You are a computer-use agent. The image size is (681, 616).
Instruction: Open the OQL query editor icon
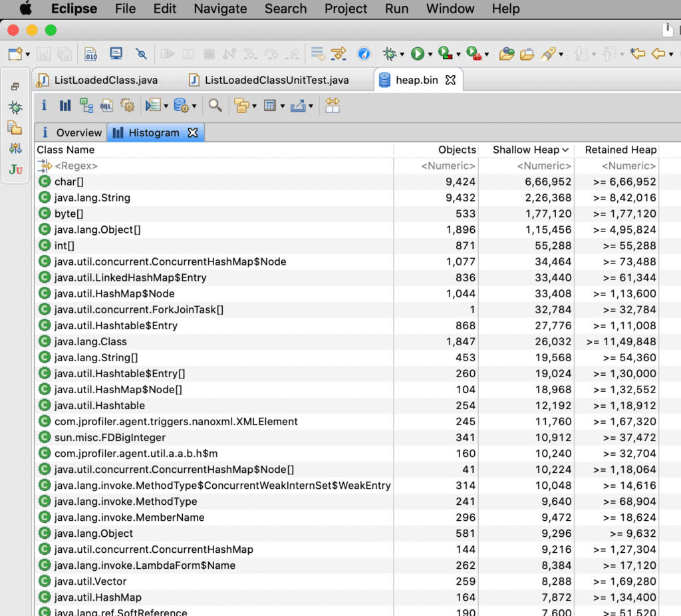click(x=107, y=105)
